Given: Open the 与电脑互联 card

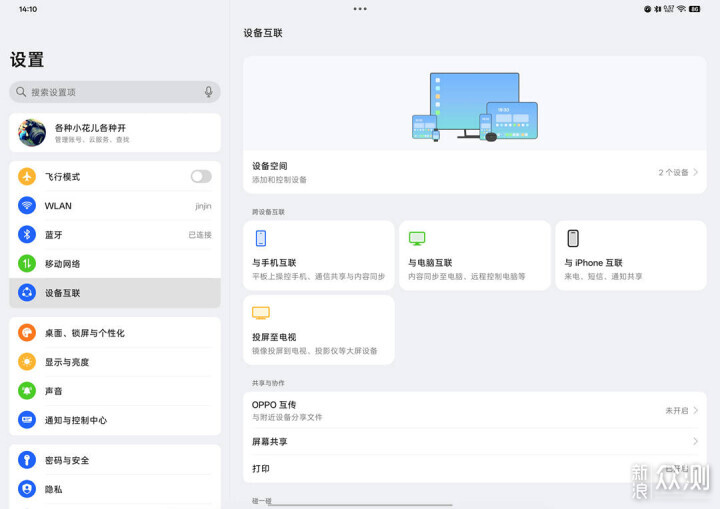Looking at the screenshot, I should pyautogui.click(x=475, y=255).
